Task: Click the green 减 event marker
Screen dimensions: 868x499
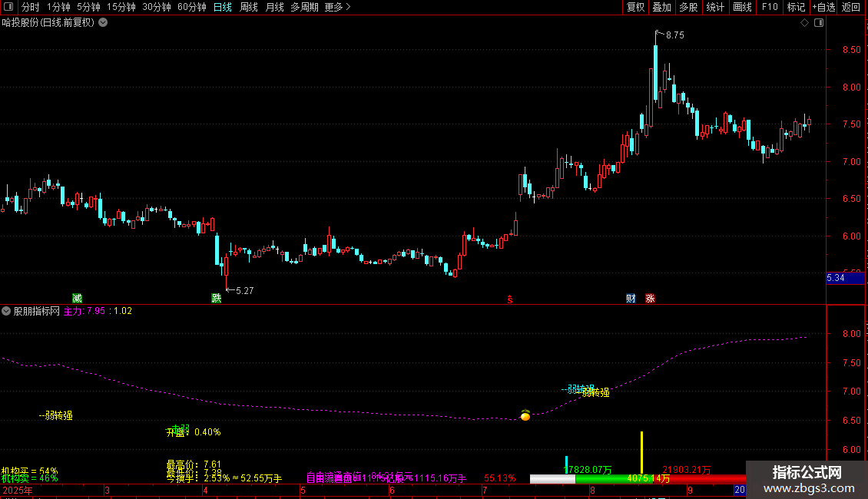Action: [77, 298]
